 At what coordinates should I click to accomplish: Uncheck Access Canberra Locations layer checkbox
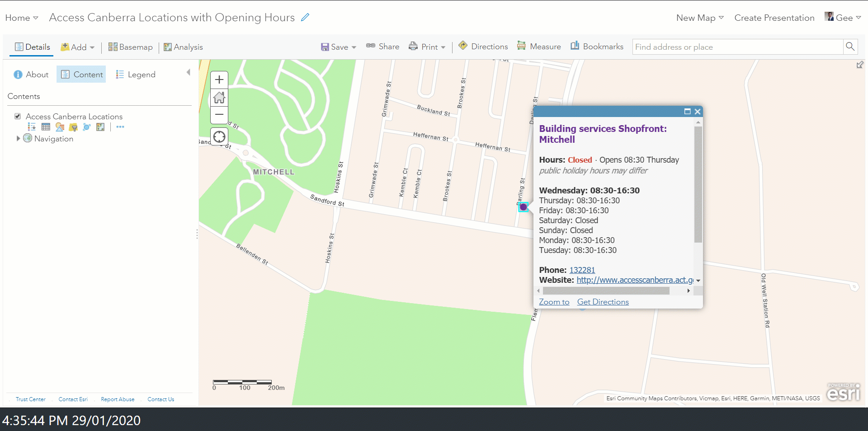18,116
